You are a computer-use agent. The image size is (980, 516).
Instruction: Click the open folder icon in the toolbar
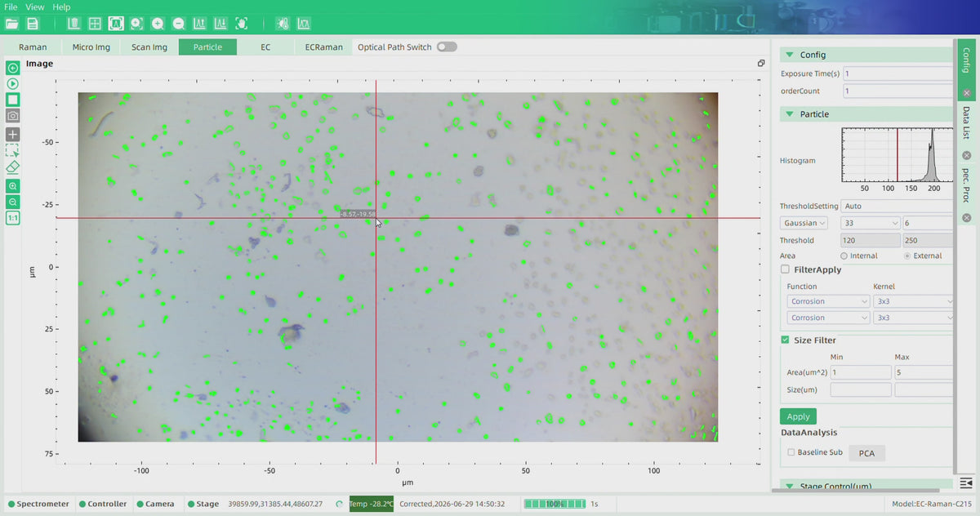[11, 24]
